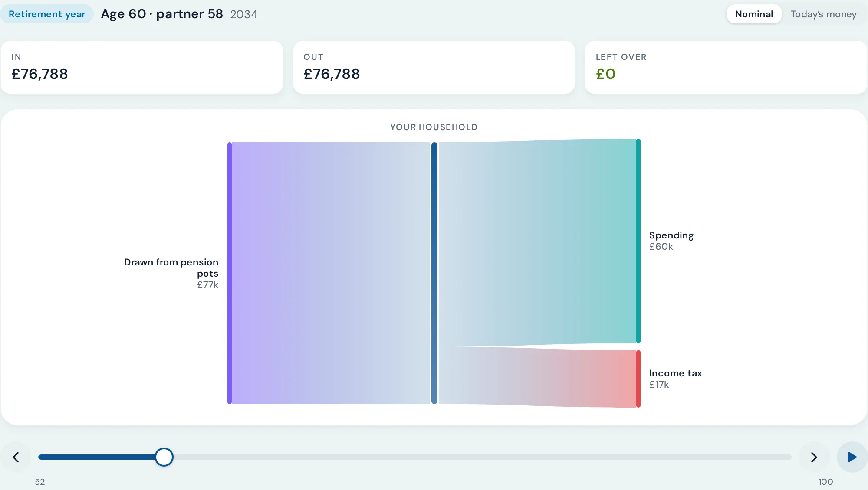Go to the previous year with the left chevron

coord(16,457)
